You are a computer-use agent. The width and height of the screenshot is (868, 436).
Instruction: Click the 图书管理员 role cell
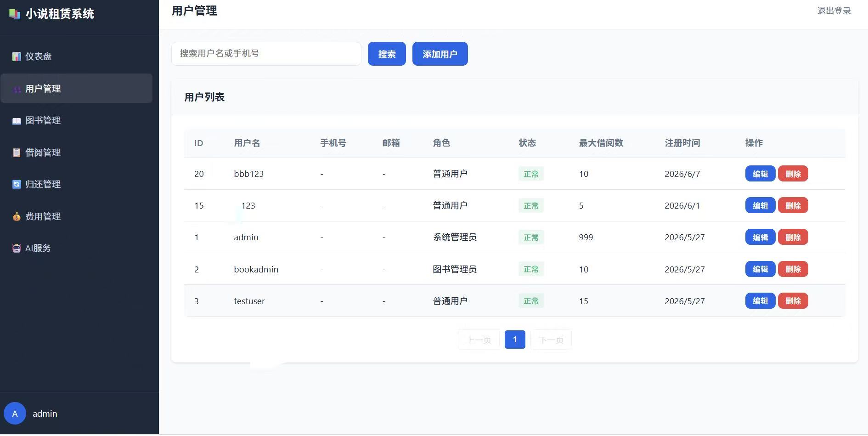point(455,269)
